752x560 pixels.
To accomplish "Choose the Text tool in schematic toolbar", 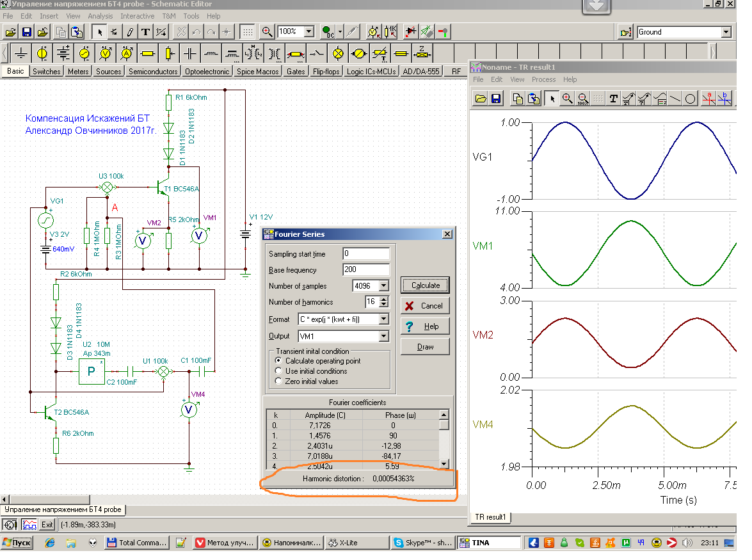I will [145, 31].
